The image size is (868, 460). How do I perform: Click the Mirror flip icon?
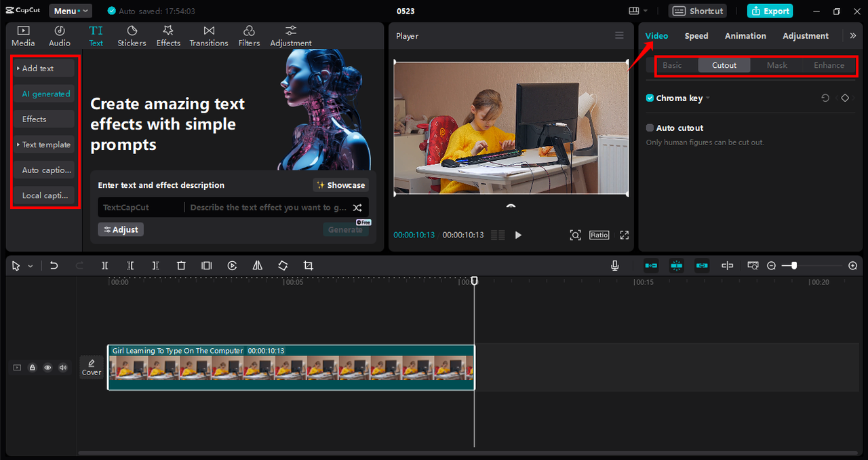point(258,266)
